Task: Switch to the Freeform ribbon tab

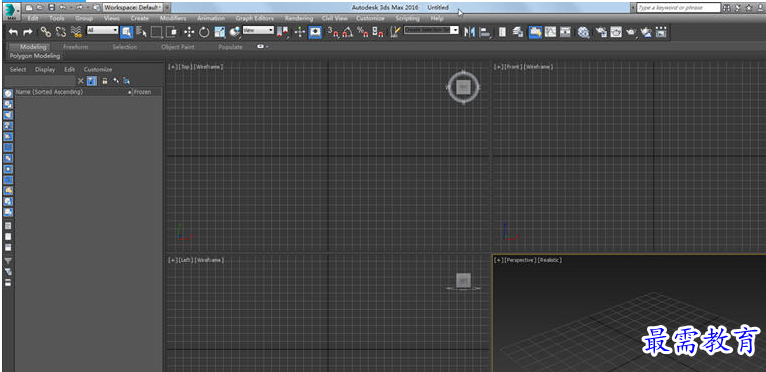Action: click(76, 47)
